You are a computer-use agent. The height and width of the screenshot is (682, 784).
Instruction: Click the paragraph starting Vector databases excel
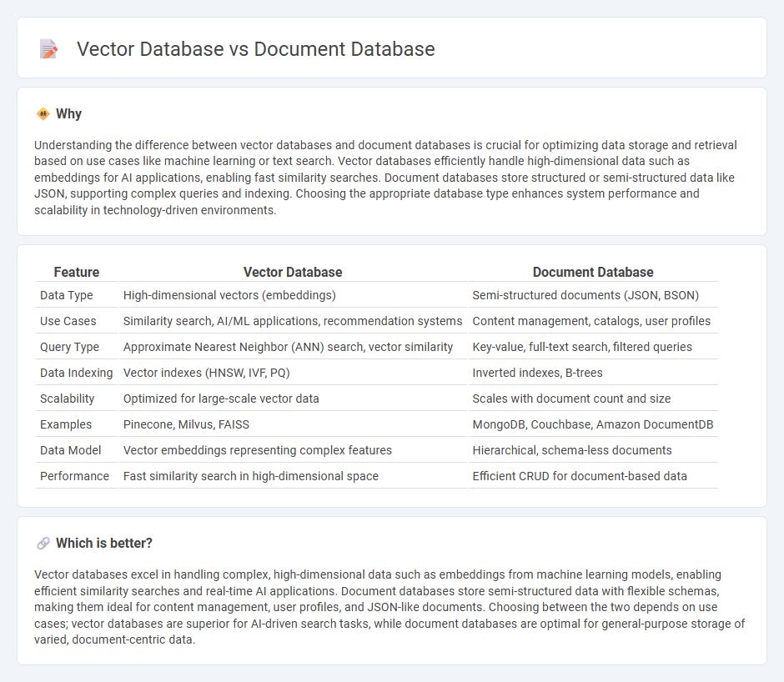click(x=389, y=607)
